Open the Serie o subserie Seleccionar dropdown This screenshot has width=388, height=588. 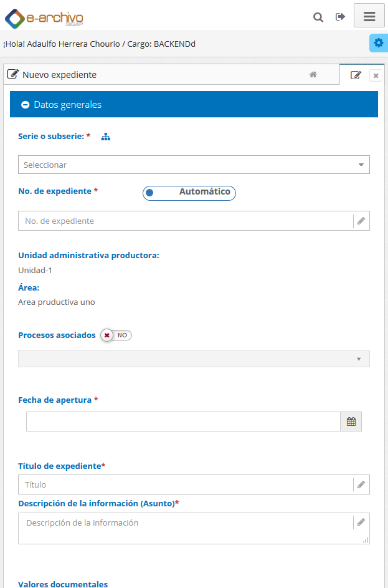point(194,165)
